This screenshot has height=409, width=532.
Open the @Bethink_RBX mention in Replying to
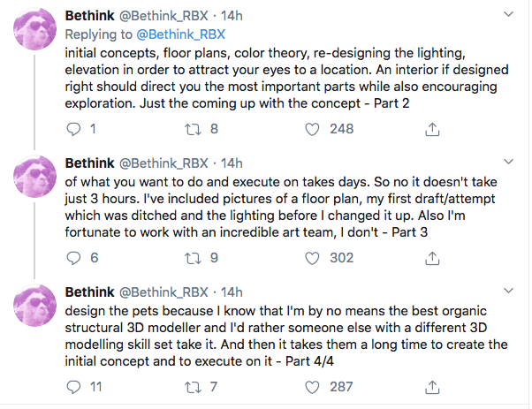tap(183, 34)
